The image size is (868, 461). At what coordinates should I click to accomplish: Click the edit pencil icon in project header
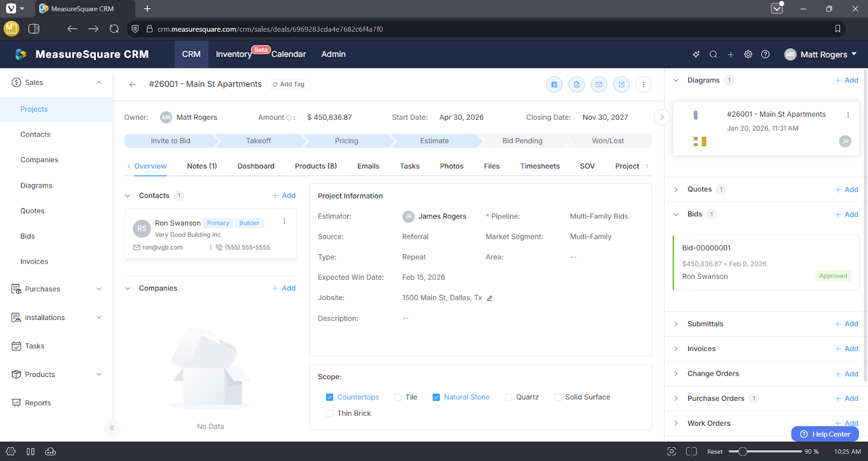click(621, 85)
